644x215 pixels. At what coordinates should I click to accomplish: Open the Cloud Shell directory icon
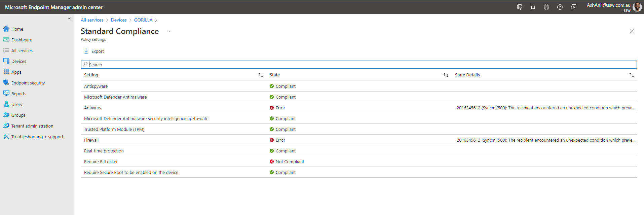pos(520,7)
